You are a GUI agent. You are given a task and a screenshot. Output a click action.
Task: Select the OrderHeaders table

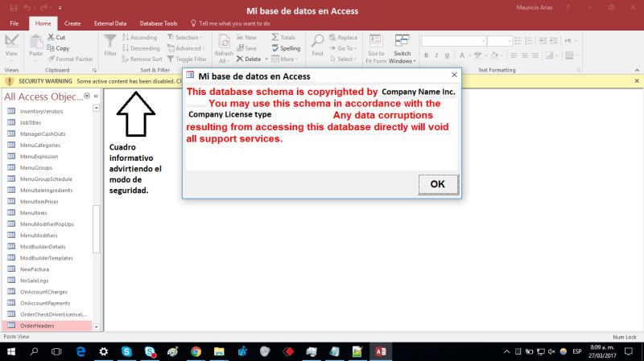(47, 326)
